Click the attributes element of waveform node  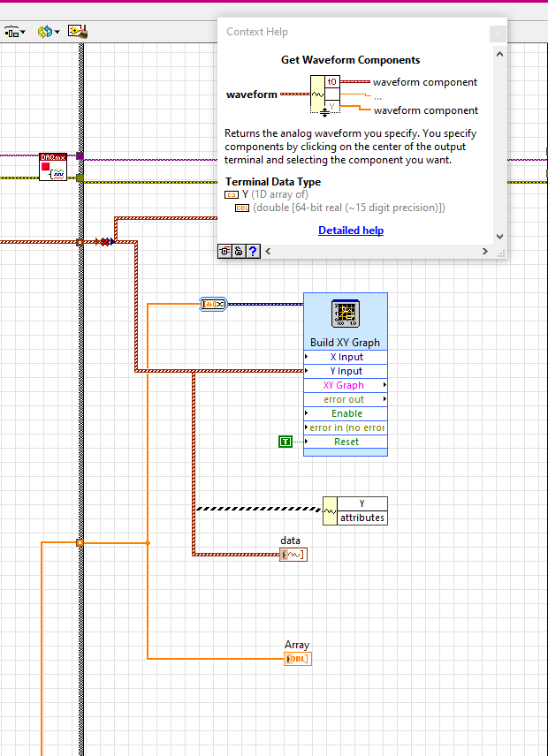pyautogui.click(x=362, y=518)
